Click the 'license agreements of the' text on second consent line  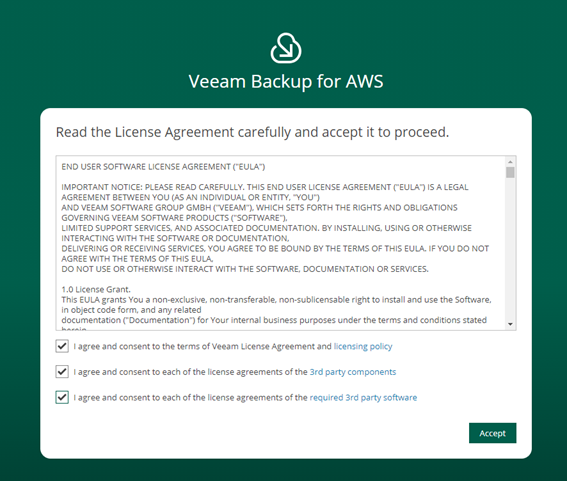point(258,372)
